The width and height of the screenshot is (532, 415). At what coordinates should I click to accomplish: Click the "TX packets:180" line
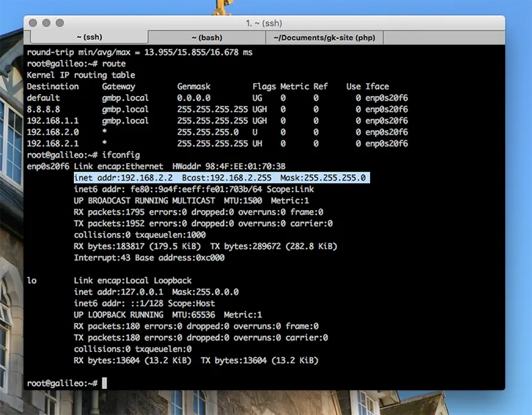click(x=201, y=338)
